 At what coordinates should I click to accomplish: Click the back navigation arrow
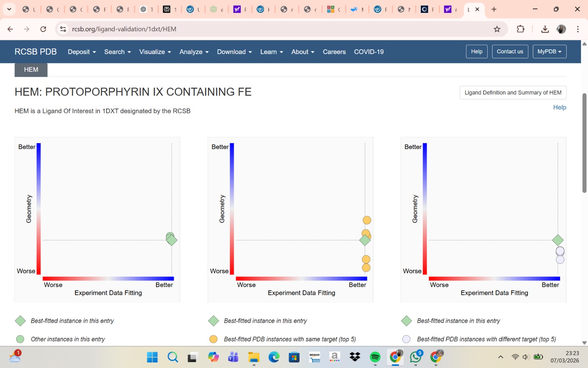pyautogui.click(x=10, y=29)
